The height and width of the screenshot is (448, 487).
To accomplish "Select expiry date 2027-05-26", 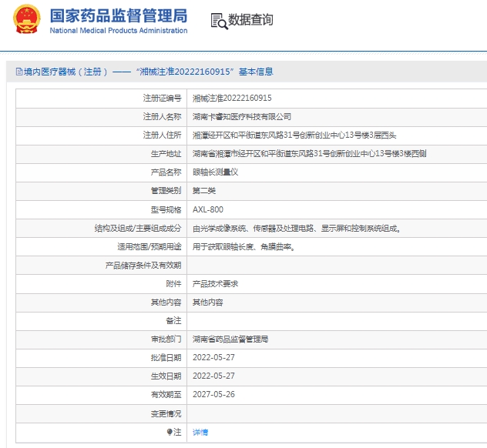I will coord(213,395).
